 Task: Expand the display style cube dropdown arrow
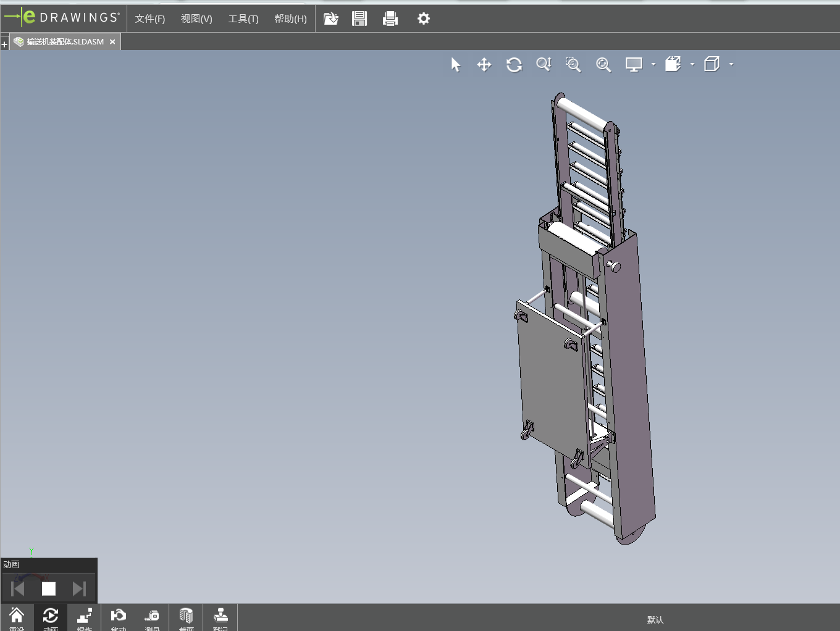[731, 64]
